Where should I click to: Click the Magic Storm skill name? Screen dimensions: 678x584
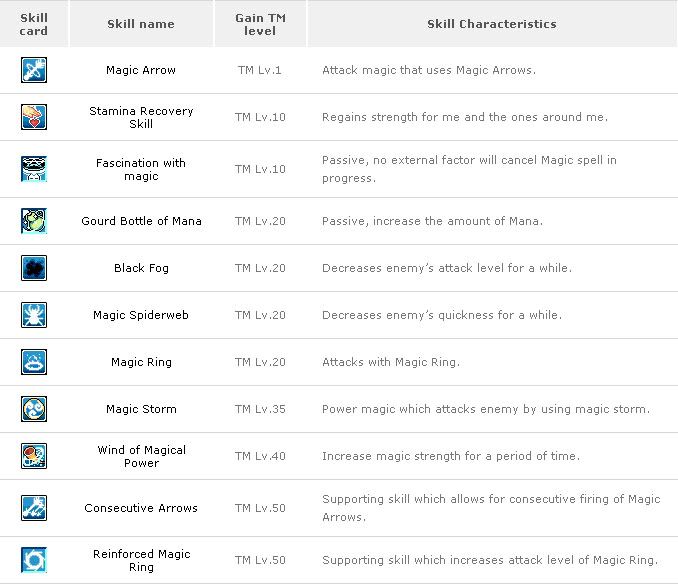141,409
